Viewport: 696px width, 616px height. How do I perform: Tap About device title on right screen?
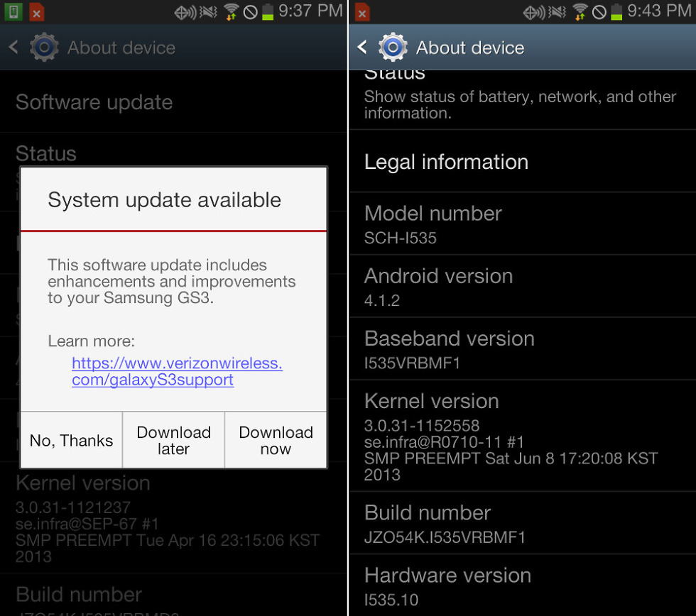pyautogui.click(x=470, y=48)
